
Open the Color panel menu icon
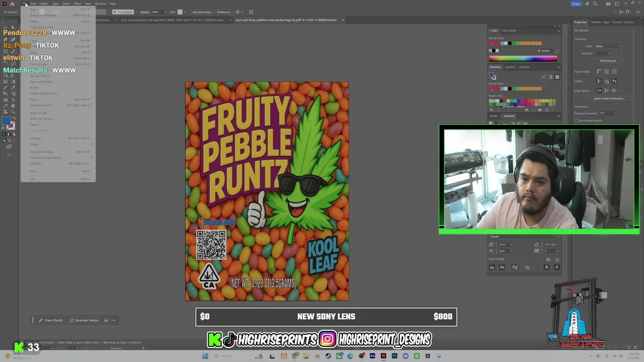[558, 31]
